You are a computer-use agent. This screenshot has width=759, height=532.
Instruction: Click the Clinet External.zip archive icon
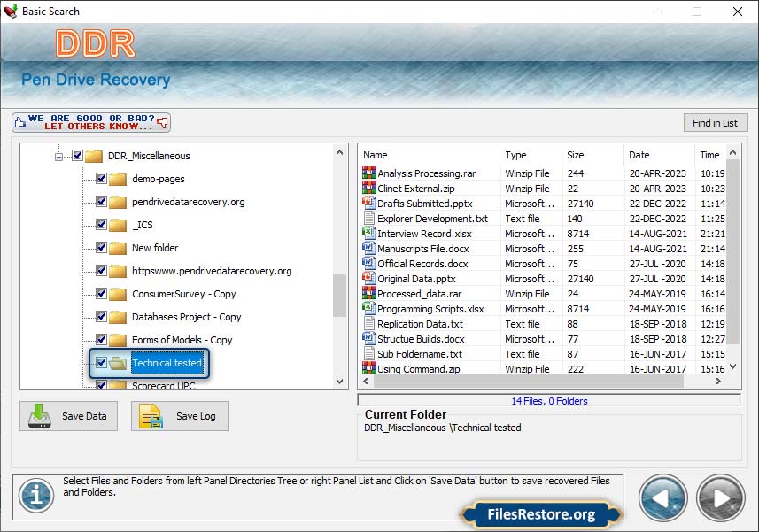[x=368, y=188]
